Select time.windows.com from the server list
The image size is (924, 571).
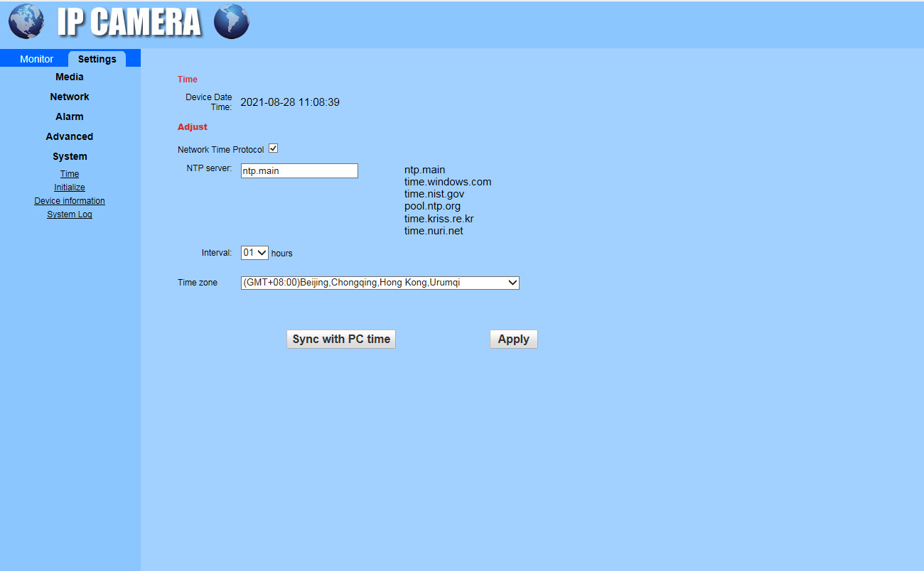448,182
